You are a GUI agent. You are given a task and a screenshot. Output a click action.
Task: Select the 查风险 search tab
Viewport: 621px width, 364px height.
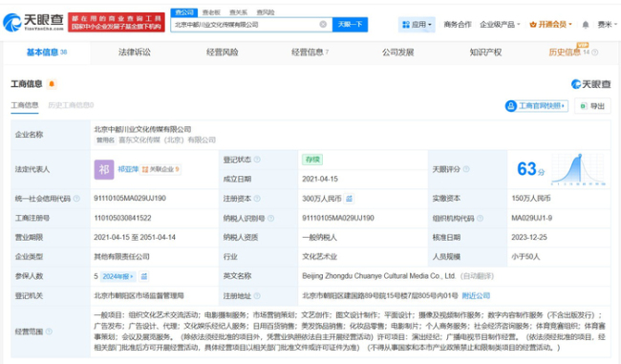click(x=266, y=12)
